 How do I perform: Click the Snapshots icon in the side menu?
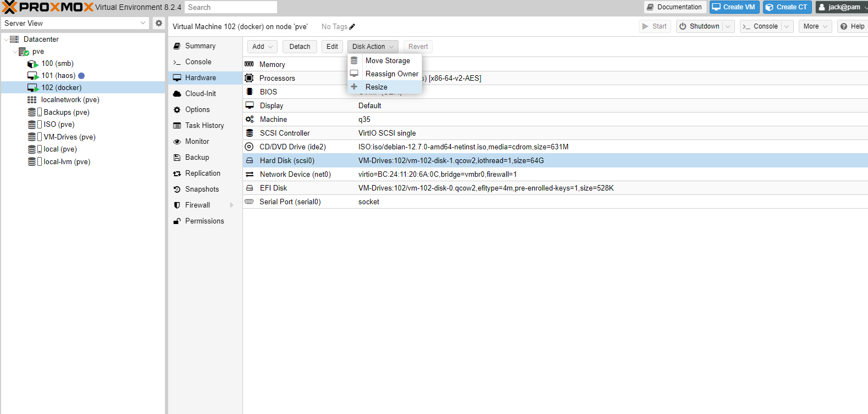[177, 189]
